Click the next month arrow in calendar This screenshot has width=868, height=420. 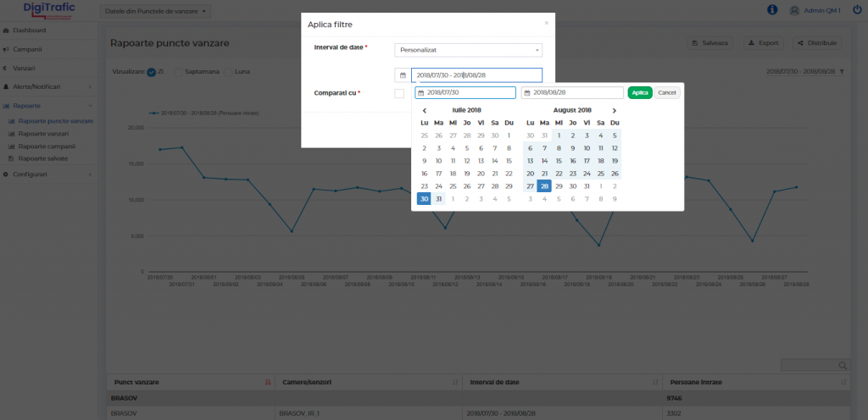pos(615,110)
